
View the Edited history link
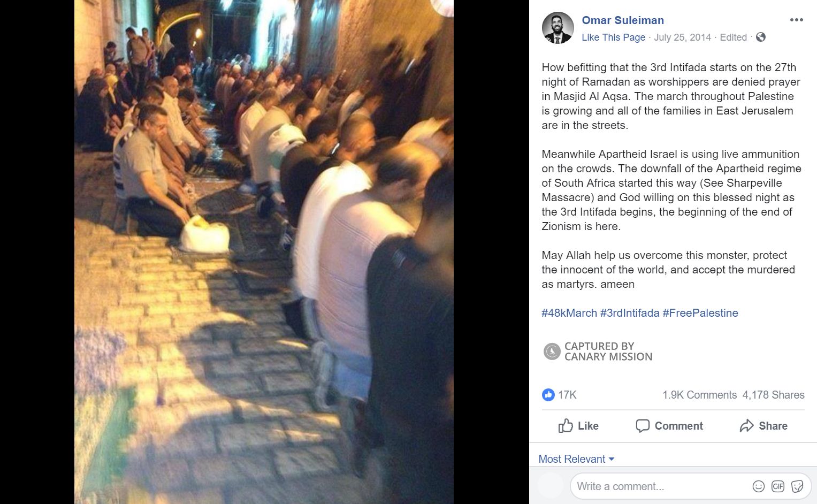(x=733, y=37)
